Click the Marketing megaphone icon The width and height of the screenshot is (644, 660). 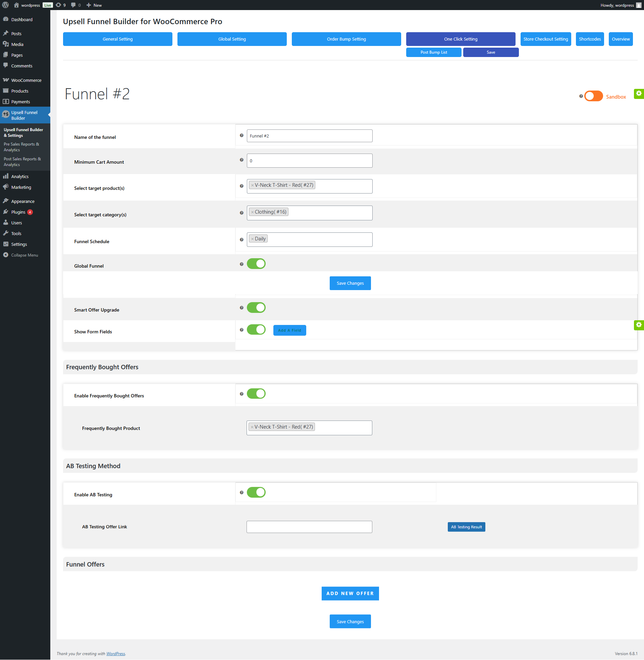[x=6, y=187]
